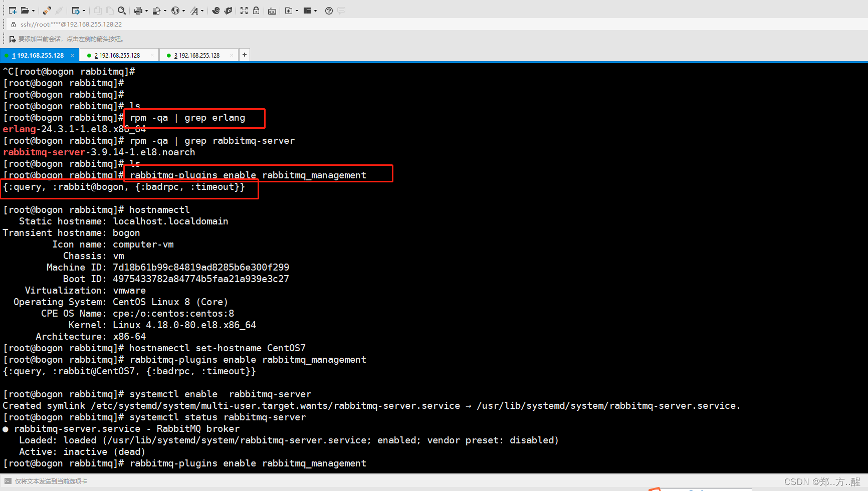Expand the font dropdown arrow
868x491 pixels.
click(202, 11)
